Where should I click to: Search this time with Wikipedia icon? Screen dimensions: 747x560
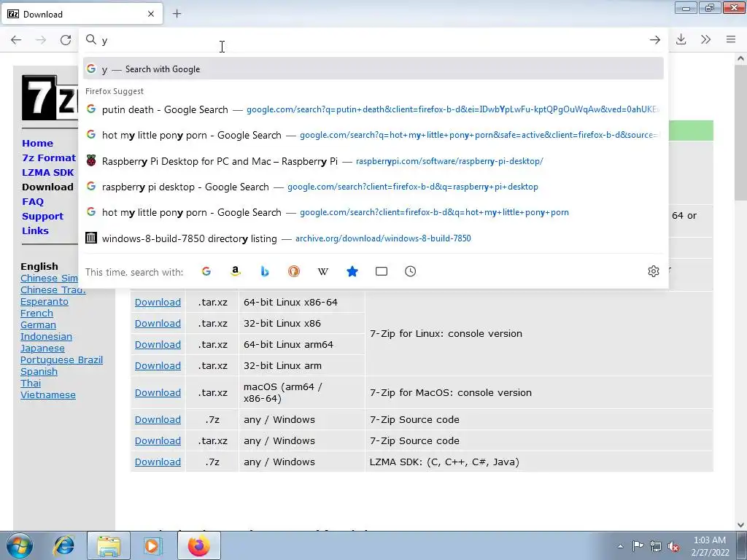(x=323, y=271)
